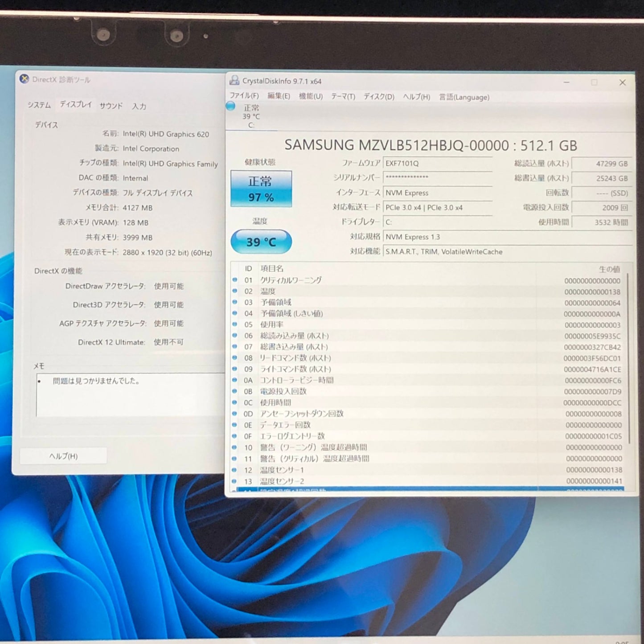Click the ファームウェア field EXF7101Q

point(438,163)
